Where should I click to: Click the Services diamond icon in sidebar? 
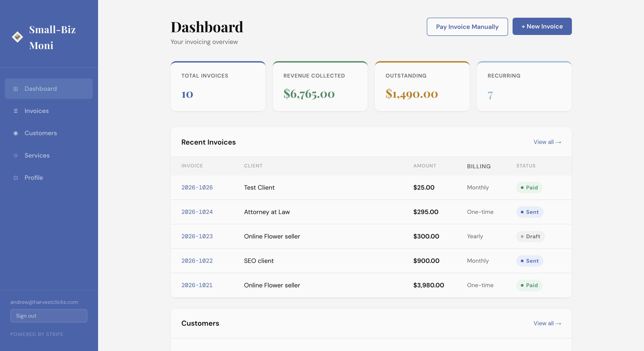tap(15, 155)
